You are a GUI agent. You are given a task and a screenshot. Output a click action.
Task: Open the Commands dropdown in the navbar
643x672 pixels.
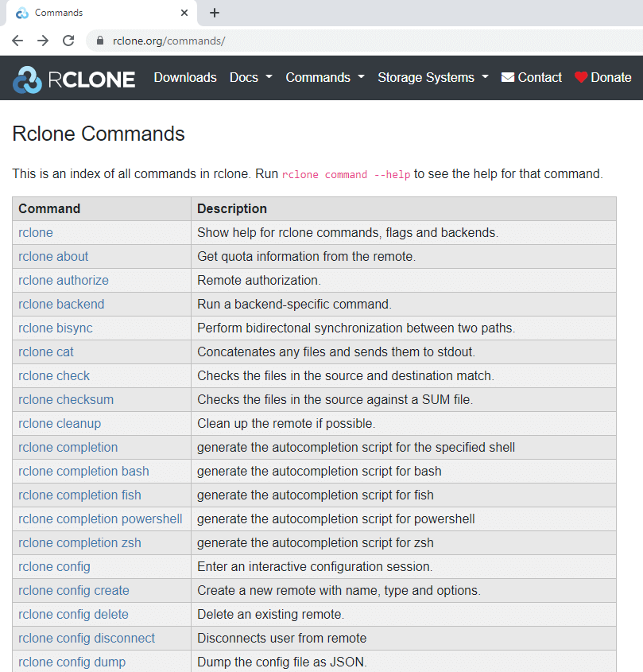tap(320, 77)
